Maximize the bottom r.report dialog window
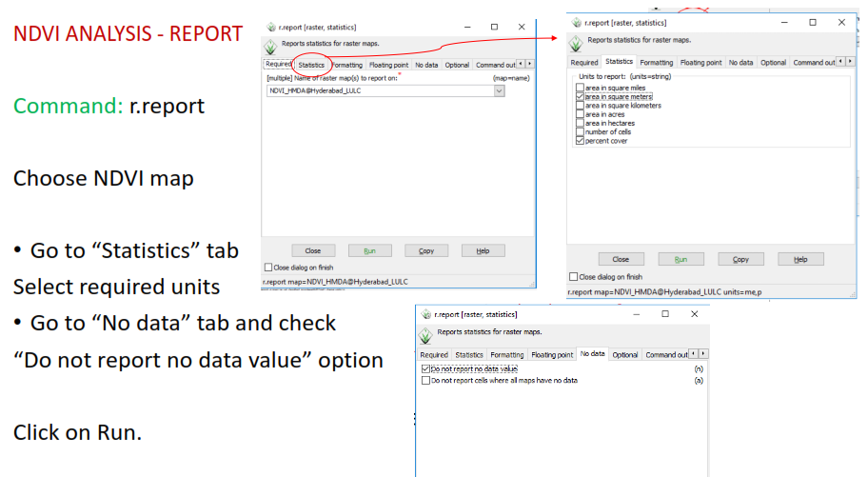 (664, 313)
